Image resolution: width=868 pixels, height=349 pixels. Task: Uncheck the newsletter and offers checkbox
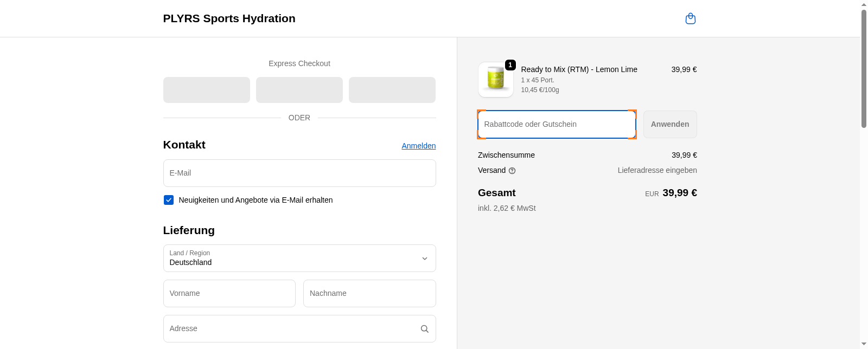click(169, 200)
